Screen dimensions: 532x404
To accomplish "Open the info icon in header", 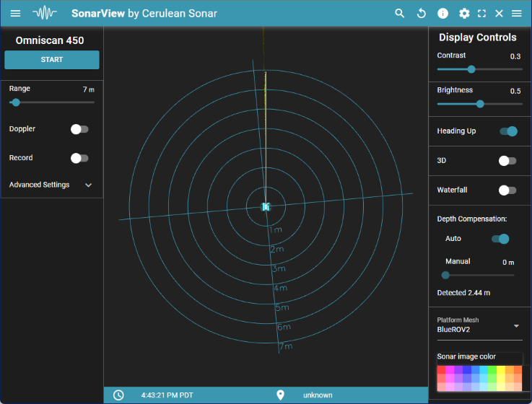I will tap(442, 14).
